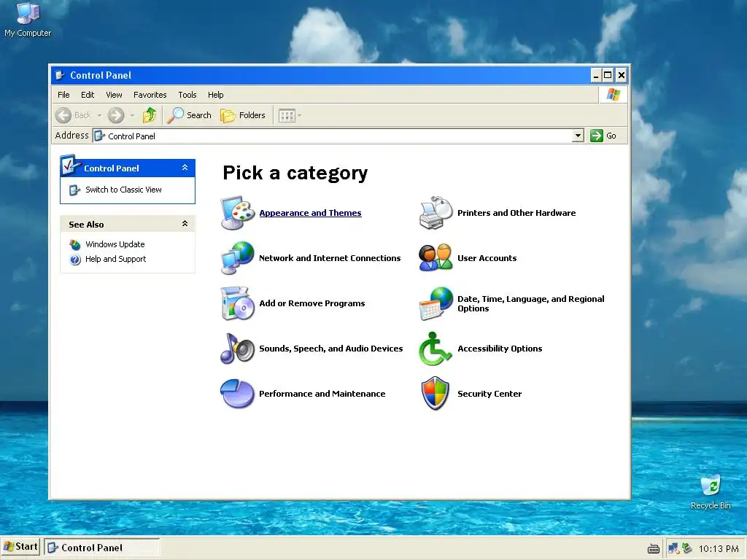Click the keyboard icon in system tray

pyautogui.click(x=654, y=548)
